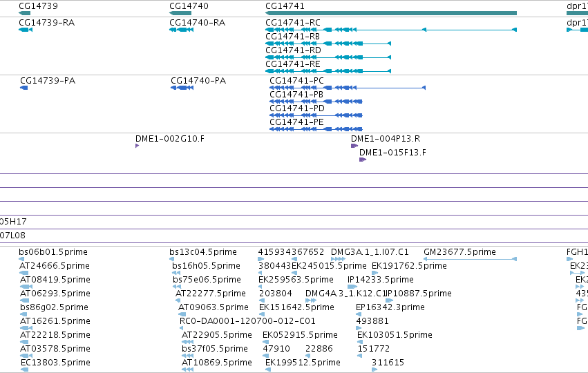Click EST EK052915.5prime
Image resolution: width=588 pixels, height=373 pixels.
(301, 335)
